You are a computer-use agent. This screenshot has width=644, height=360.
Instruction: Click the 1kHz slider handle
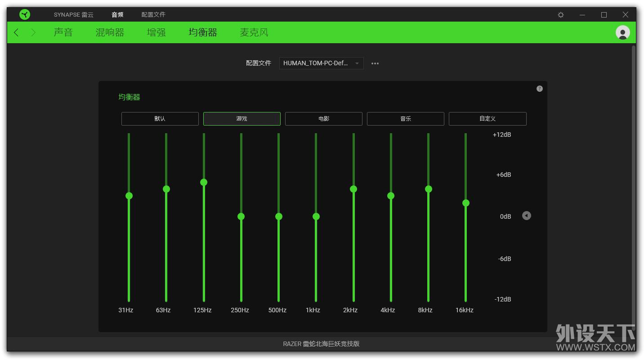(x=316, y=216)
